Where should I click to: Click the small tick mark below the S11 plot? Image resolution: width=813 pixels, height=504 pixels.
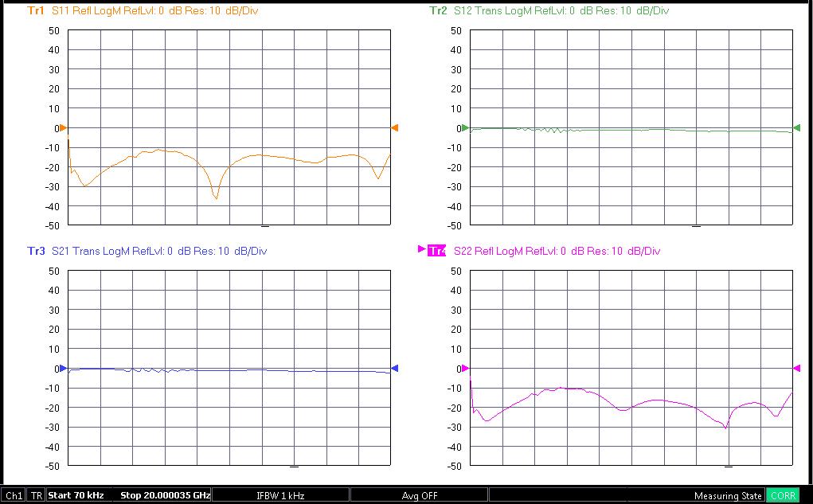[265, 227]
